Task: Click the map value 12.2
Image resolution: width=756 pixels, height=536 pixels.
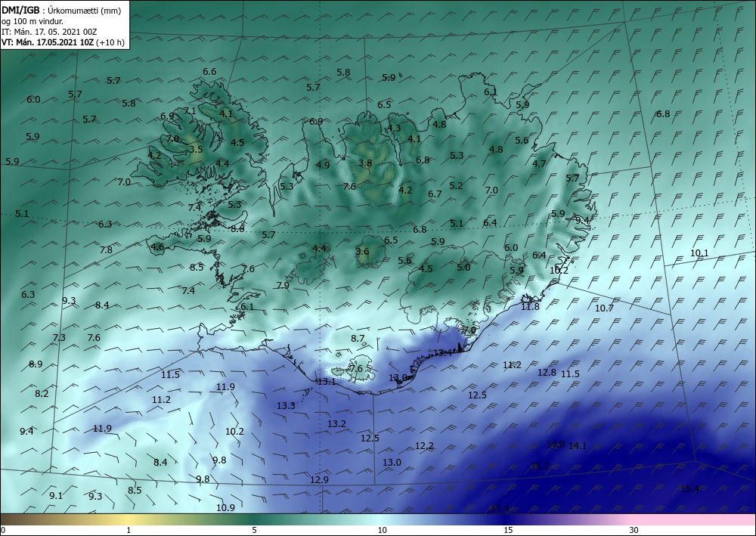Action: click(x=424, y=446)
